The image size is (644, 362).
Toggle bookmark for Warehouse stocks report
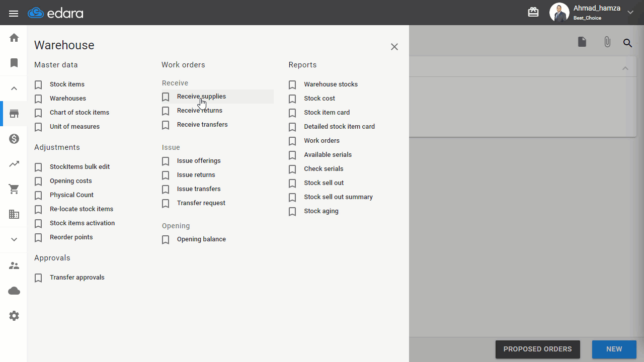292,84
